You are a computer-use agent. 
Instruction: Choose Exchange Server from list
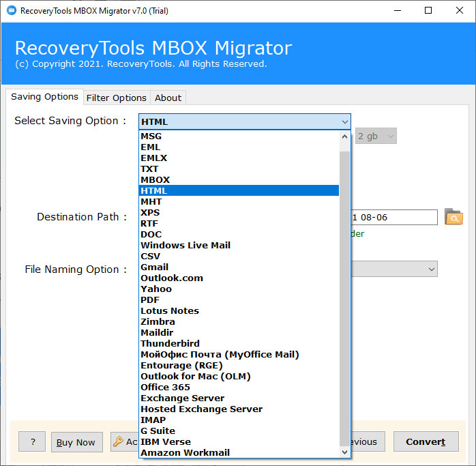239,398
